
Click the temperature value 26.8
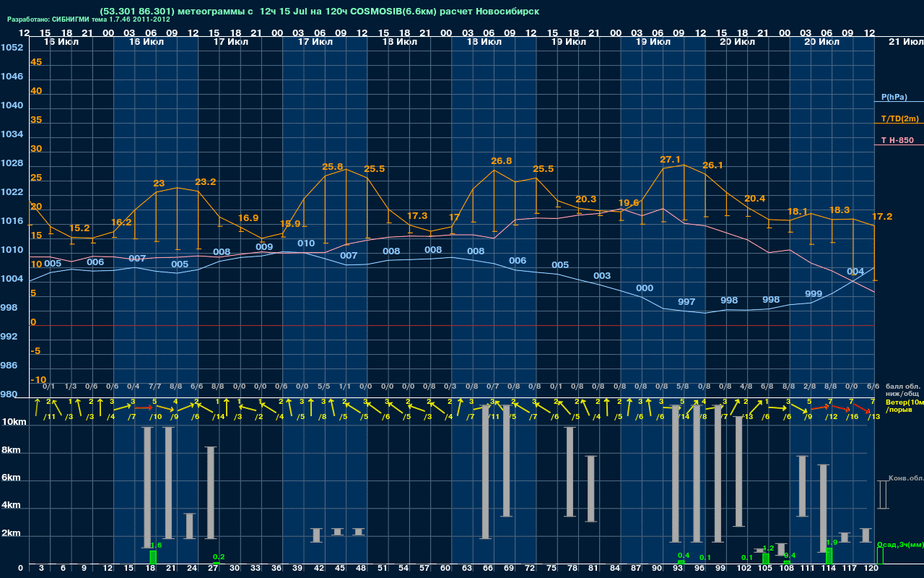coord(501,161)
